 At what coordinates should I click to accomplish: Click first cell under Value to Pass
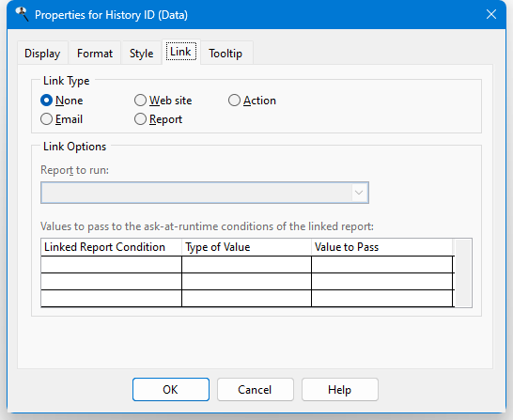[x=382, y=265]
